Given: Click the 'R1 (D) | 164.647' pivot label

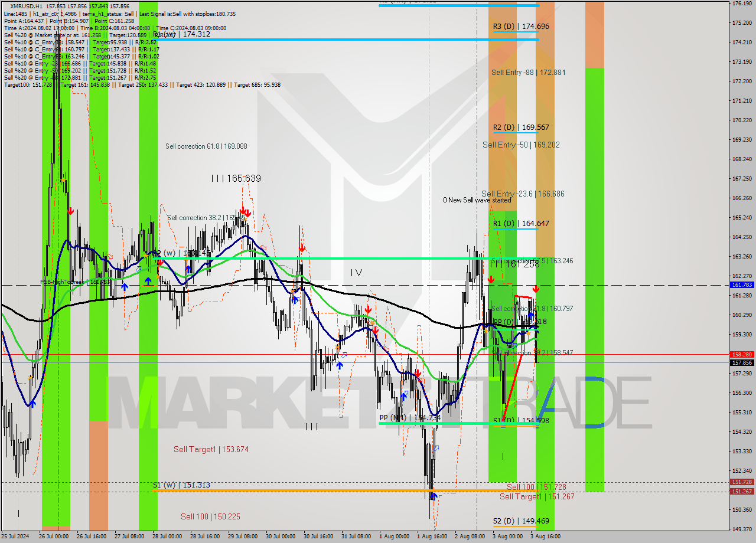Looking at the screenshot, I should click(522, 224).
